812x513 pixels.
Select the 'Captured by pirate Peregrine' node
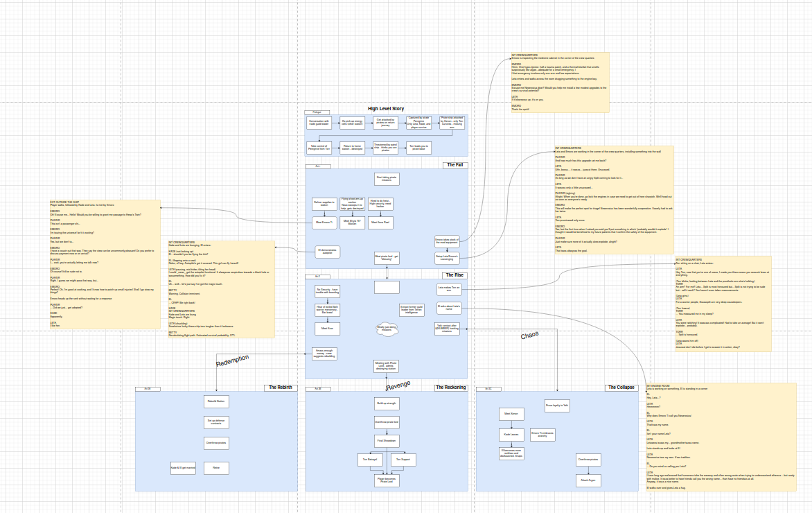tap(418, 123)
